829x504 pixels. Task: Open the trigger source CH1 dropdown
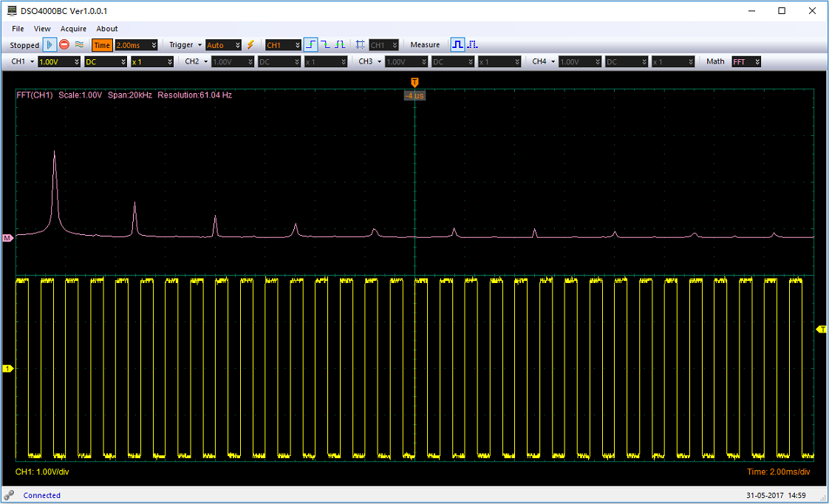point(284,45)
